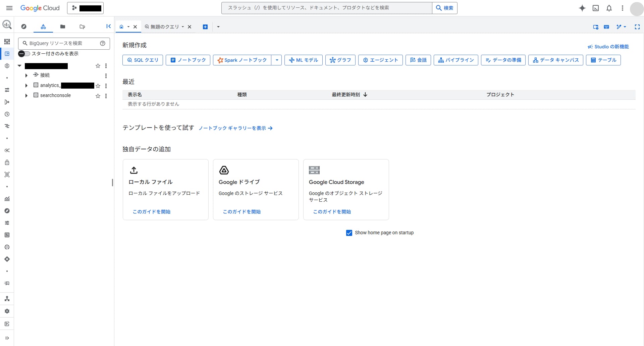
Task: Click the clock icon in left rail
Action: pyautogui.click(x=7, y=114)
